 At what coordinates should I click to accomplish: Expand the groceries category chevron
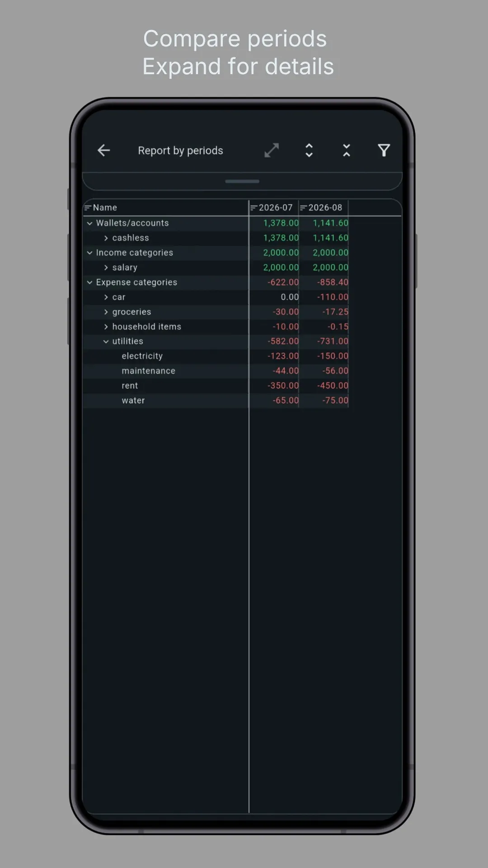106,312
